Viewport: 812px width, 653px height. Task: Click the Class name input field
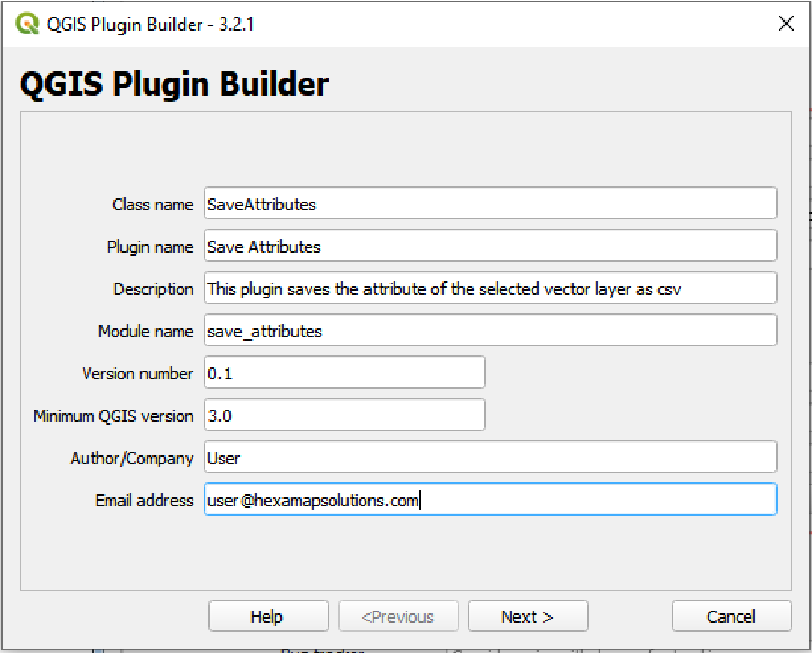(x=490, y=203)
